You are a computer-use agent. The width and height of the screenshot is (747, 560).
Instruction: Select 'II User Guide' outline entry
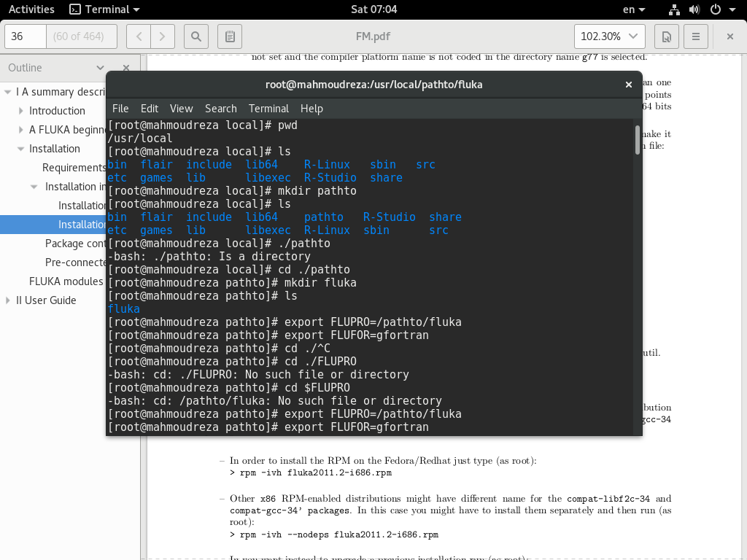(46, 300)
